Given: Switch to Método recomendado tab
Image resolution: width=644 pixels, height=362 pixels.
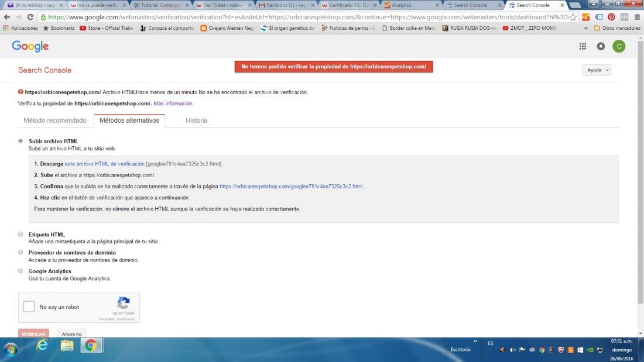Looking at the screenshot, I should tap(55, 120).
